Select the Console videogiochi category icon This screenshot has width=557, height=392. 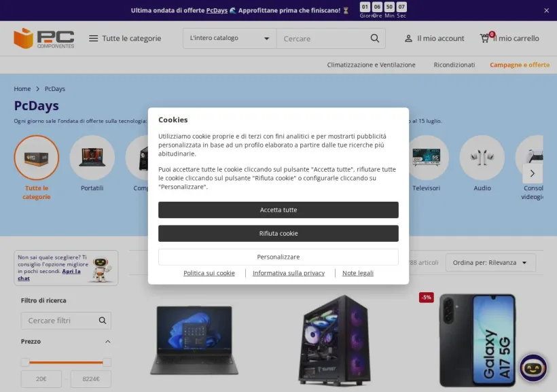[x=529, y=153]
